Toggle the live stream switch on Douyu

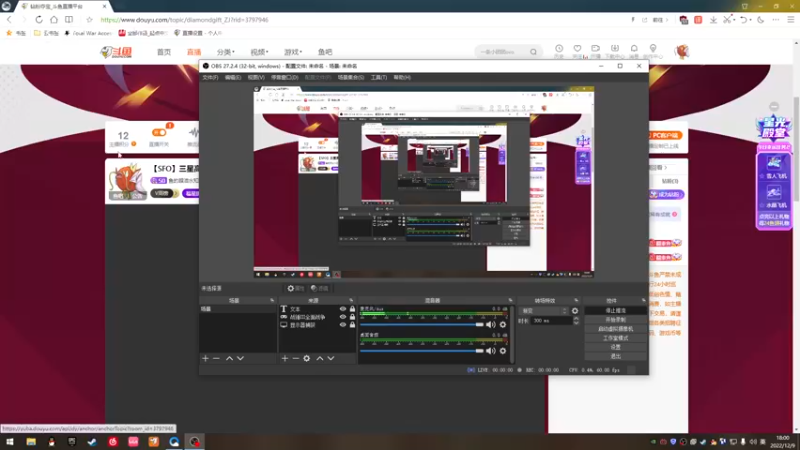tap(159, 133)
